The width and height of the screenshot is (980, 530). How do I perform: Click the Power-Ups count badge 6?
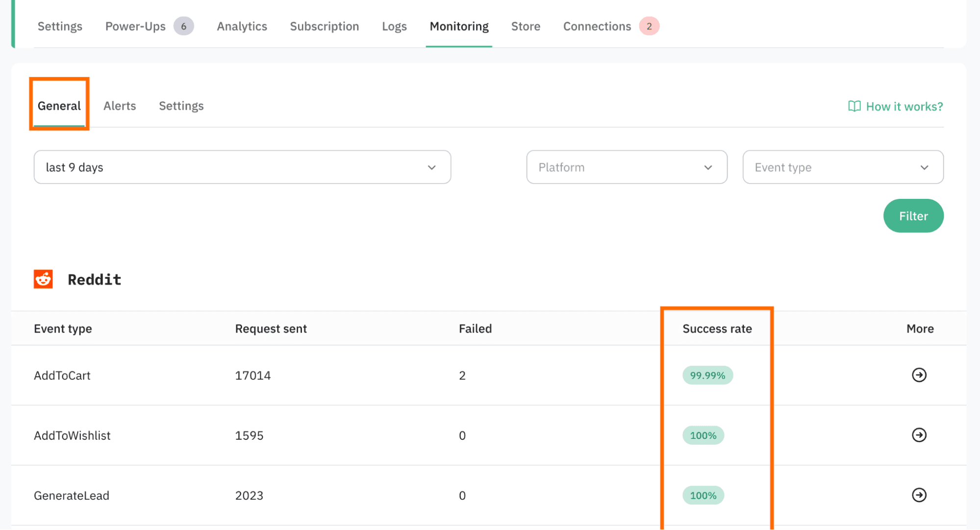pos(183,26)
